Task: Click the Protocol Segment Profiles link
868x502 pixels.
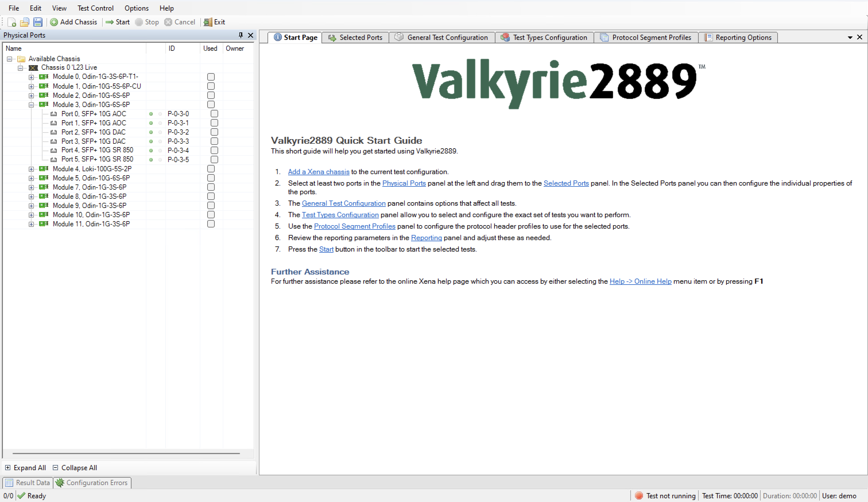Action: point(355,226)
